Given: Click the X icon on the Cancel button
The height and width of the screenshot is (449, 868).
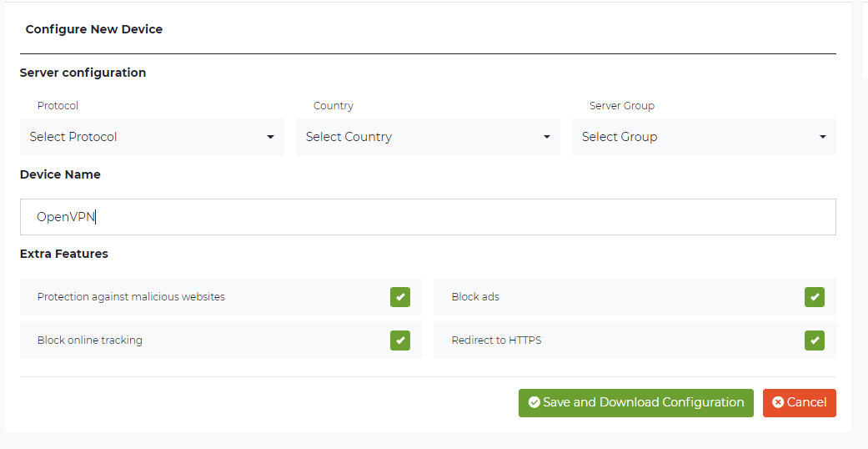Looking at the screenshot, I should [x=778, y=402].
